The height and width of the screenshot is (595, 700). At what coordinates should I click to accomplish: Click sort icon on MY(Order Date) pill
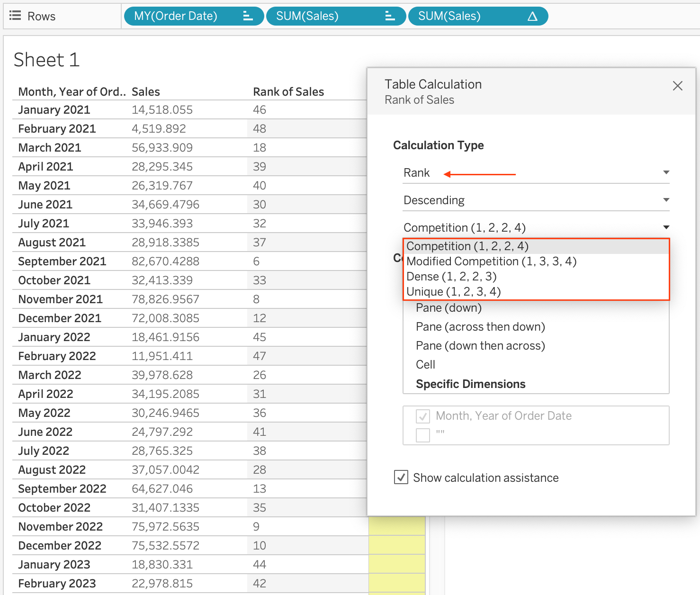click(248, 17)
